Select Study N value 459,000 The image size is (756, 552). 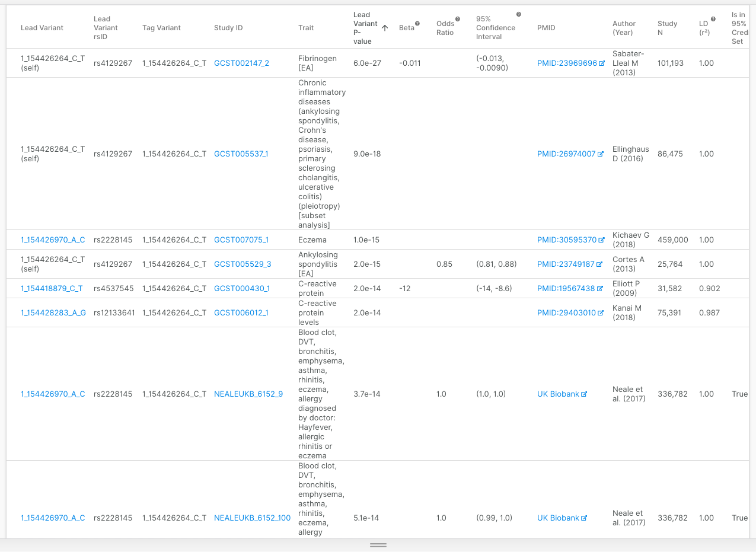coord(673,240)
